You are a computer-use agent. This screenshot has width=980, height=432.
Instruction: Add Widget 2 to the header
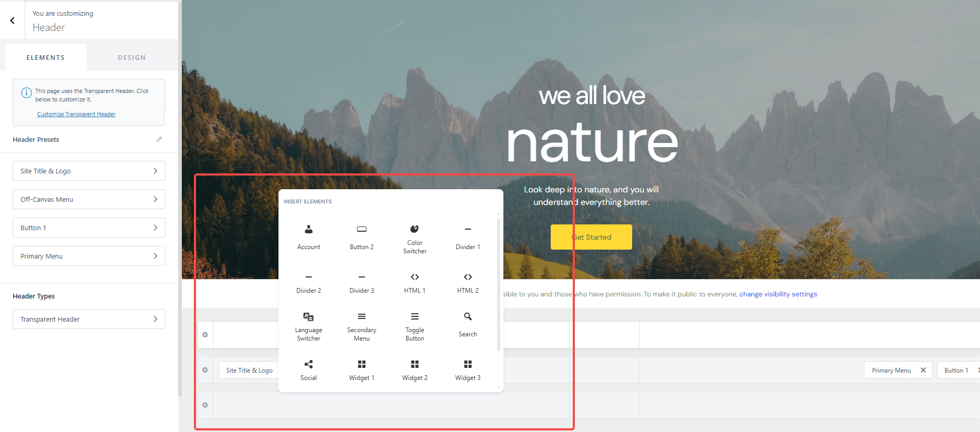[x=415, y=369]
